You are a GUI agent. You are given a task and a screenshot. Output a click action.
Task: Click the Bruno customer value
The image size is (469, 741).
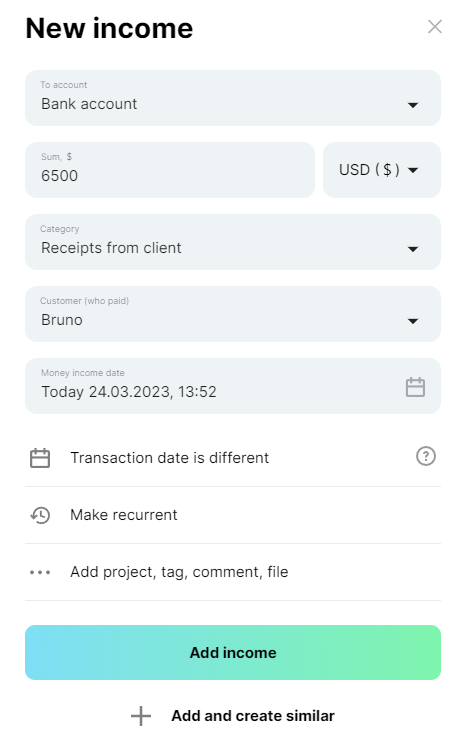coord(62,320)
